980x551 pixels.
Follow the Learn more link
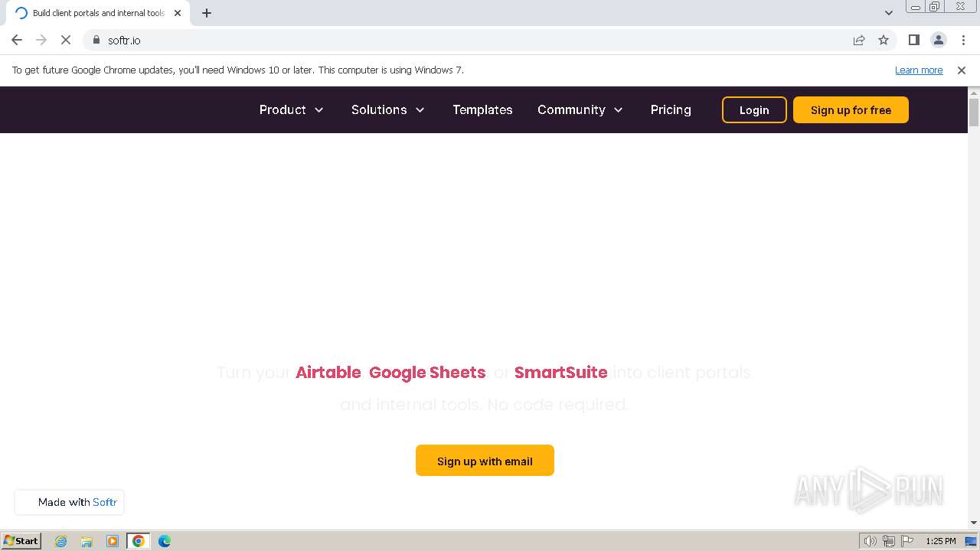click(919, 70)
